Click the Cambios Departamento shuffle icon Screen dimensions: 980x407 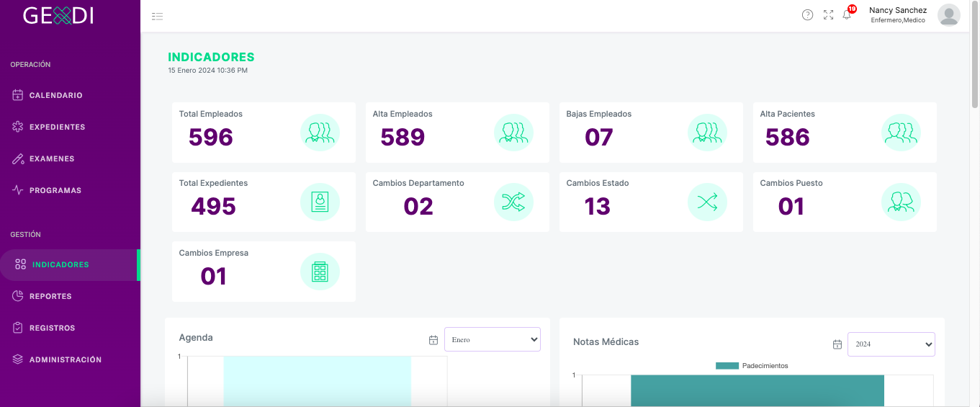coord(513,202)
